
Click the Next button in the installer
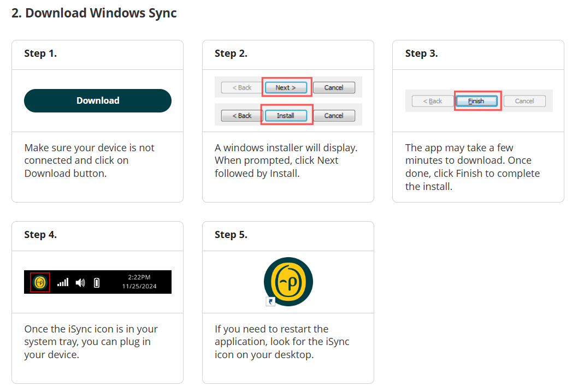pyautogui.click(x=286, y=87)
